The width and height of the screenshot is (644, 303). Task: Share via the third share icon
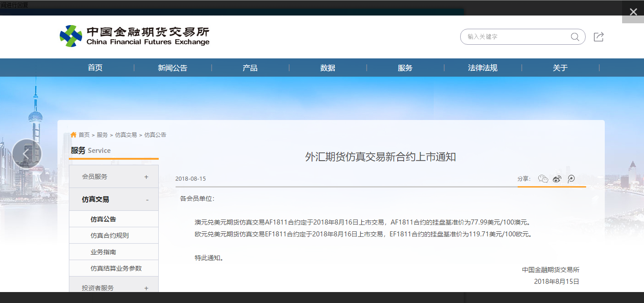coord(571,179)
